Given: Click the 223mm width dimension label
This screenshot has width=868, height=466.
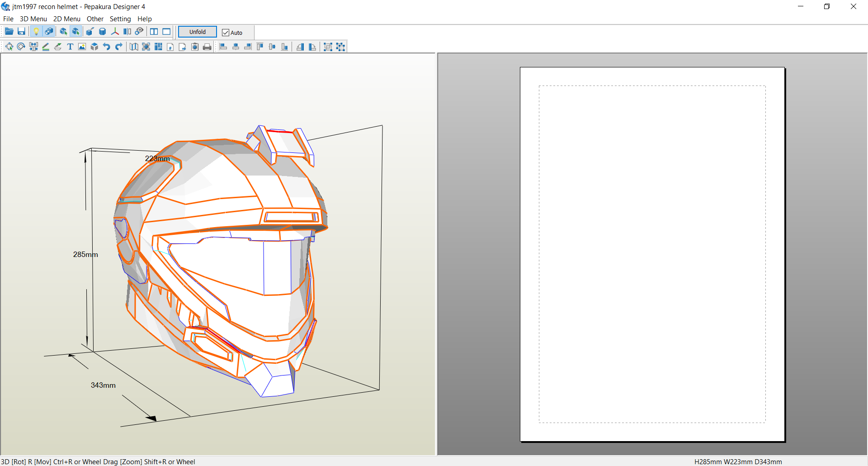Looking at the screenshot, I should [157, 159].
